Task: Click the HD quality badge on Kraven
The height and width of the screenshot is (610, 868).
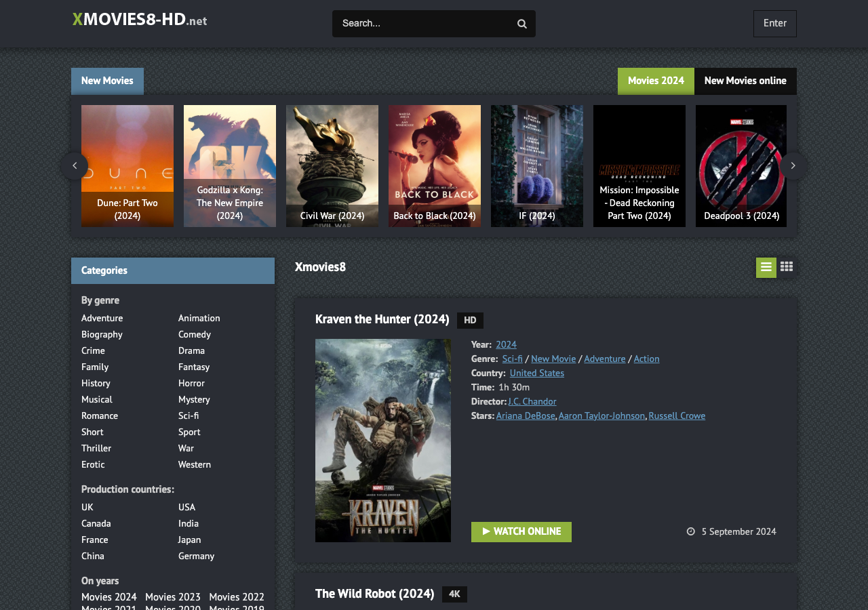Action: (x=470, y=320)
